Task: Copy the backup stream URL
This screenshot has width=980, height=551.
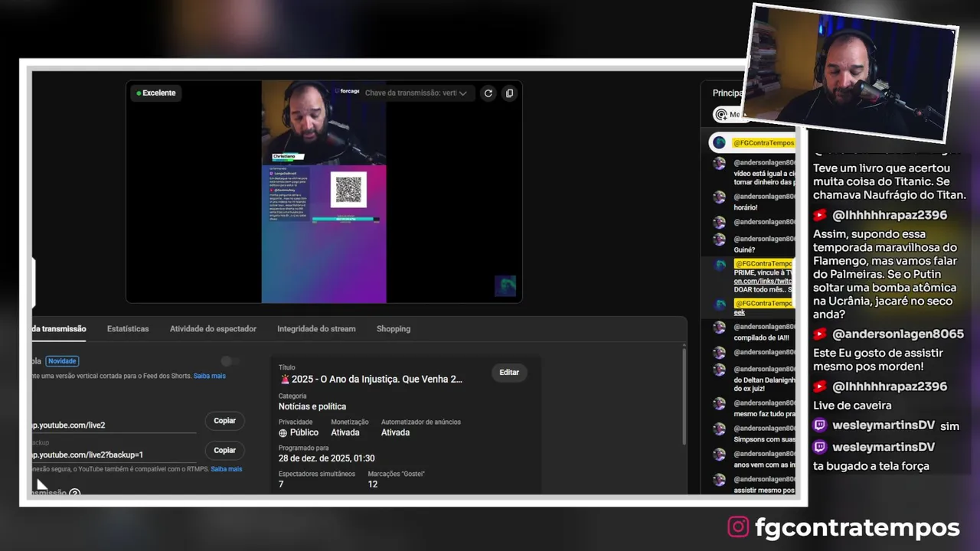Action: [224, 451]
